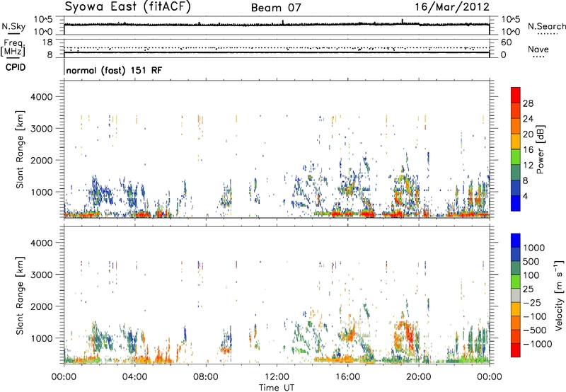Screen dimensions: 566x392
Task: Click the "Nave" legend label
Action: pyautogui.click(x=538, y=49)
